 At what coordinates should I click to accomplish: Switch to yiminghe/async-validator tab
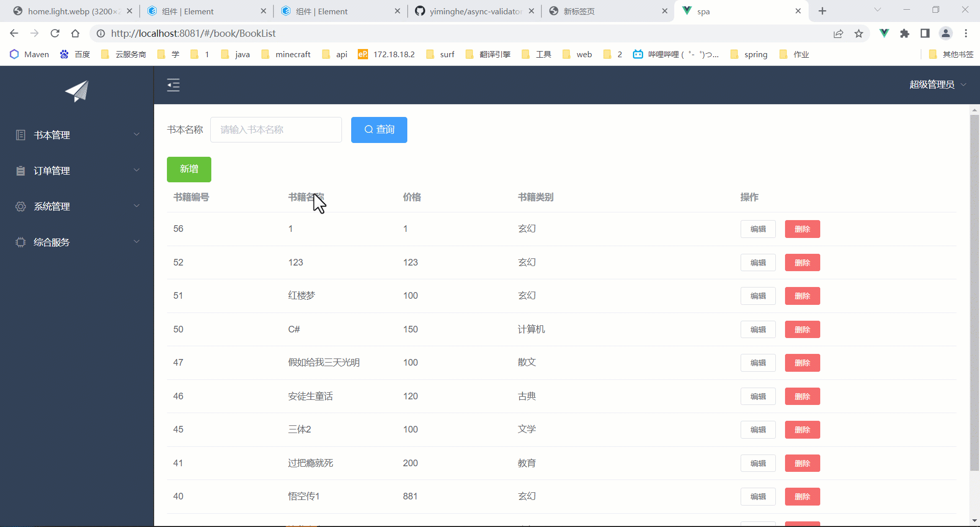(x=475, y=11)
